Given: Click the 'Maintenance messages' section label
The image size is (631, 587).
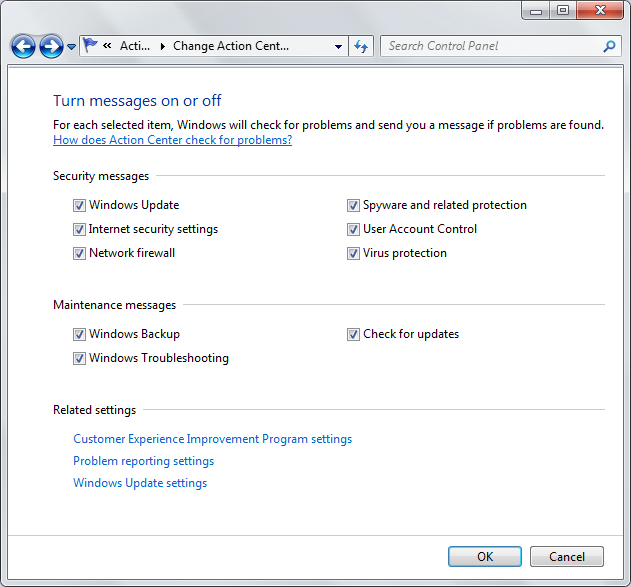Looking at the screenshot, I should [115, 305].
